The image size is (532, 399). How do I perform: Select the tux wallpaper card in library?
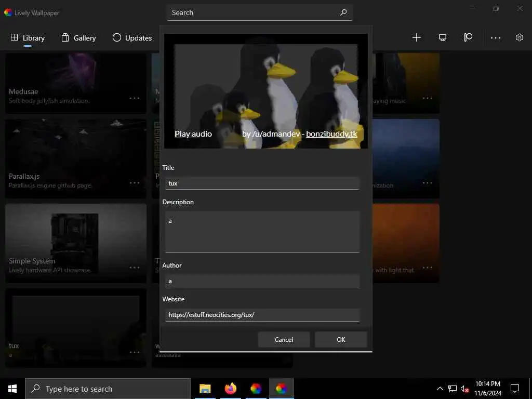click(x=76, y=328)
